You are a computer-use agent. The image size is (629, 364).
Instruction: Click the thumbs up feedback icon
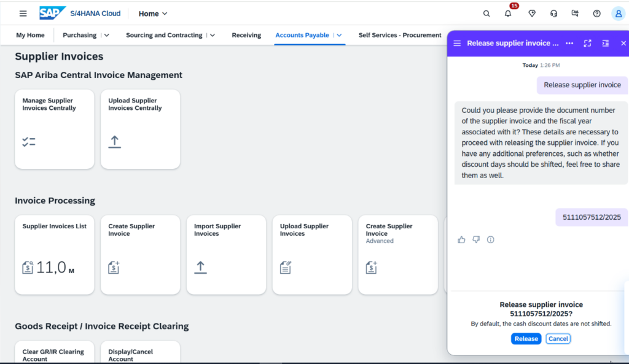pos(461,239)
